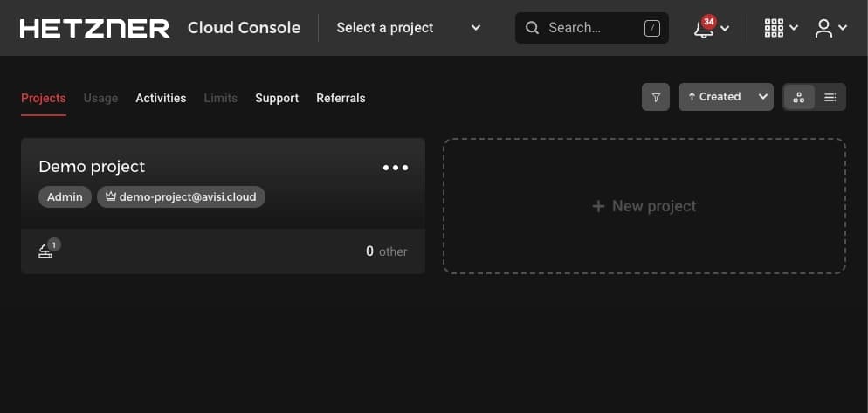Click the 34 notification count badge
The width and height of the screenshot is (868, 413).
click(708, 22)
